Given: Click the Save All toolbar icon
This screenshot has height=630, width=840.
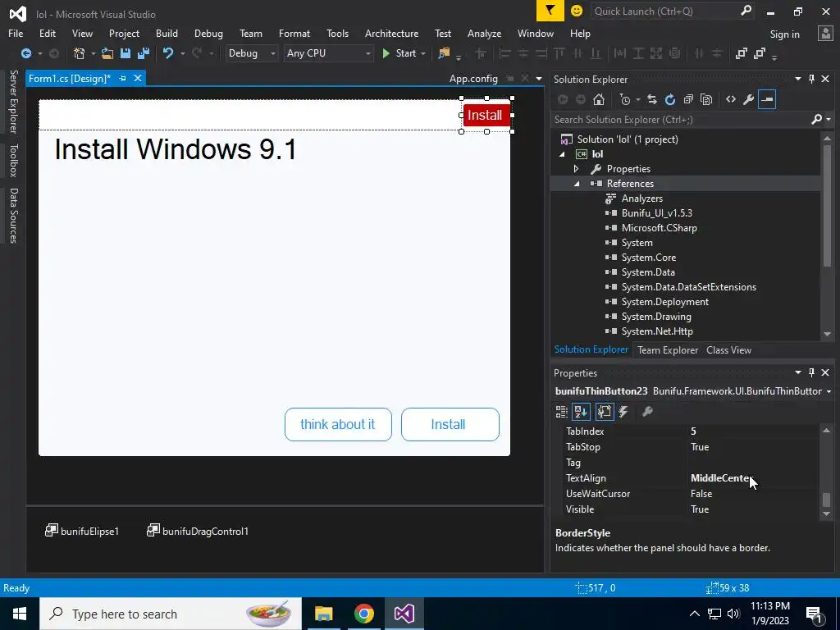Looking at the screenshot, I should (143, 53).
